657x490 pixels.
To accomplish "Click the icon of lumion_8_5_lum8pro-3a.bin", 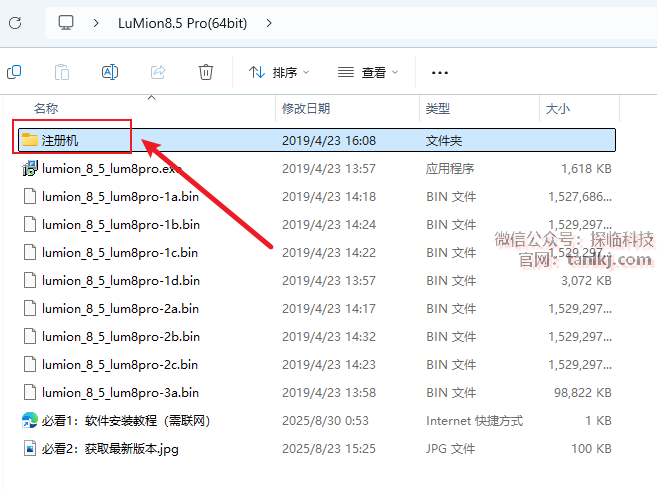I will 30,392.
